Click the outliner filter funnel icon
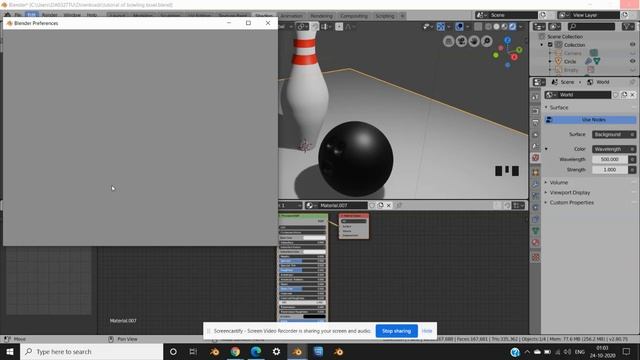This screenshot has width=640, height=360. pyautogui.click(x=627, y=27)
